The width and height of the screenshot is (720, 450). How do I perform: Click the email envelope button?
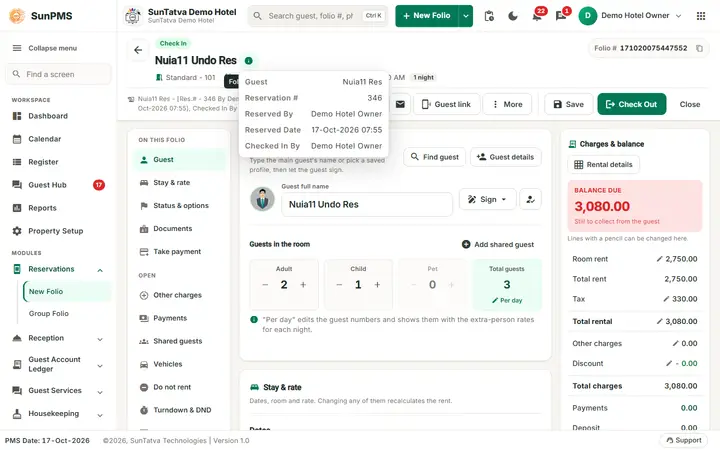click(x=400, y=104)
